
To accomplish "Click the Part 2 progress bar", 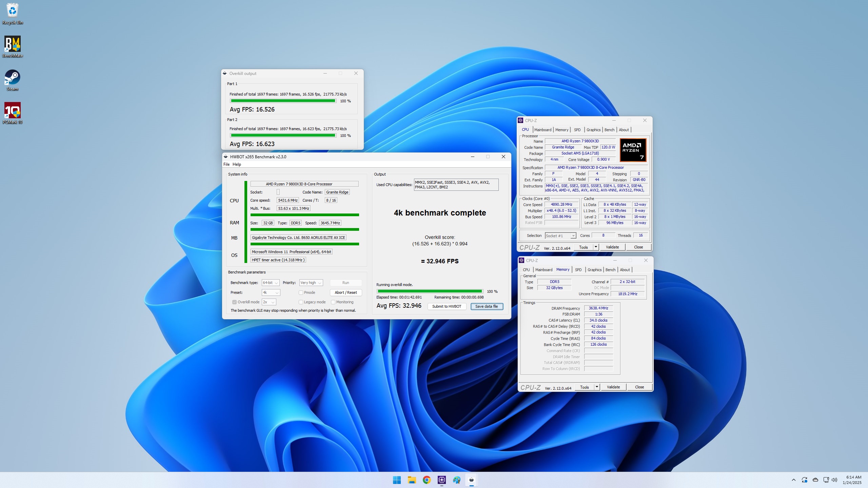I will tap(283, 135).
